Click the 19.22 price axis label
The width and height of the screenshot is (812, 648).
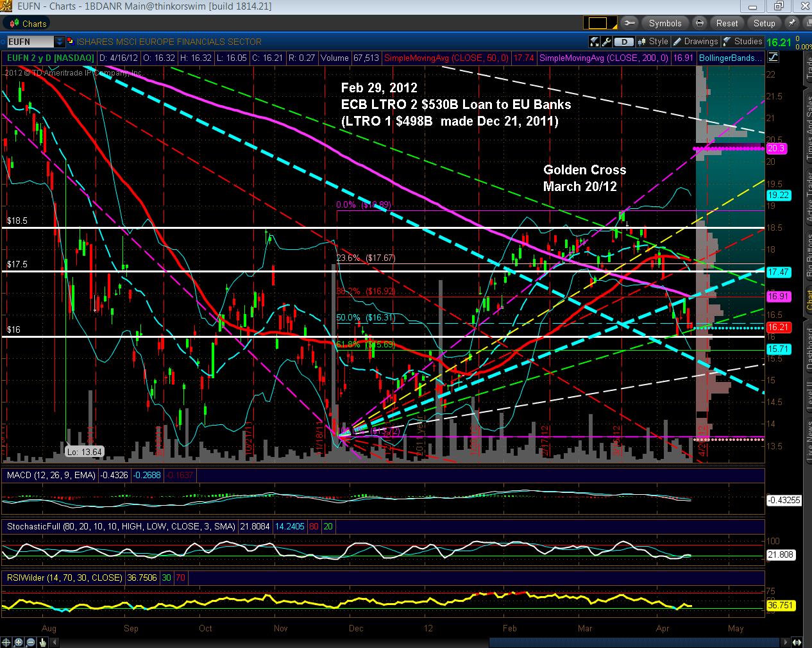point(779,195)
